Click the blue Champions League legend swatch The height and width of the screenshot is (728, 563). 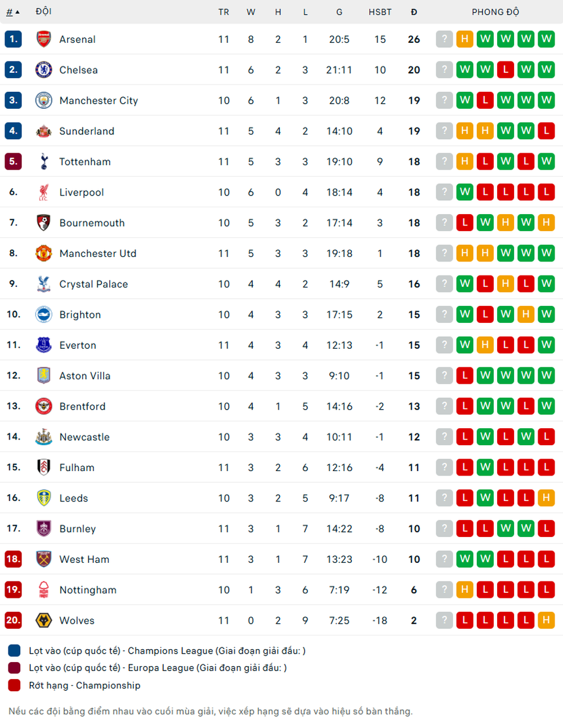pyautogui.click(x=15, y=651)
